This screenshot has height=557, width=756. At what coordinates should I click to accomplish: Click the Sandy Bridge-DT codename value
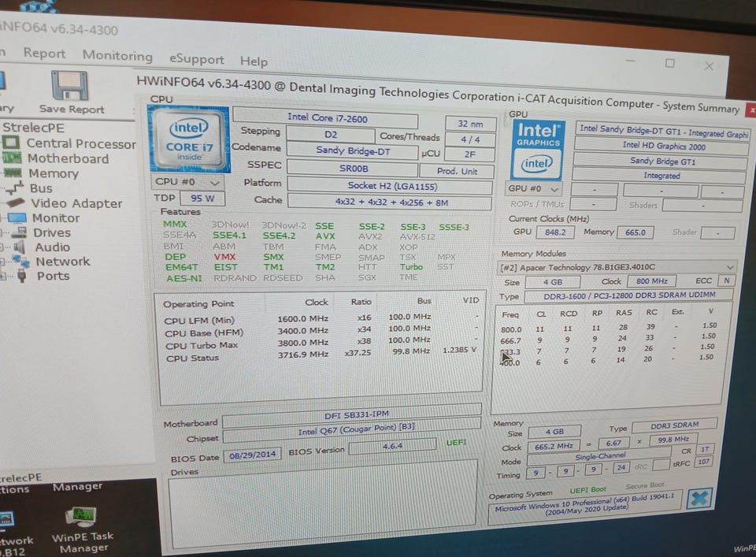[353, 151]
